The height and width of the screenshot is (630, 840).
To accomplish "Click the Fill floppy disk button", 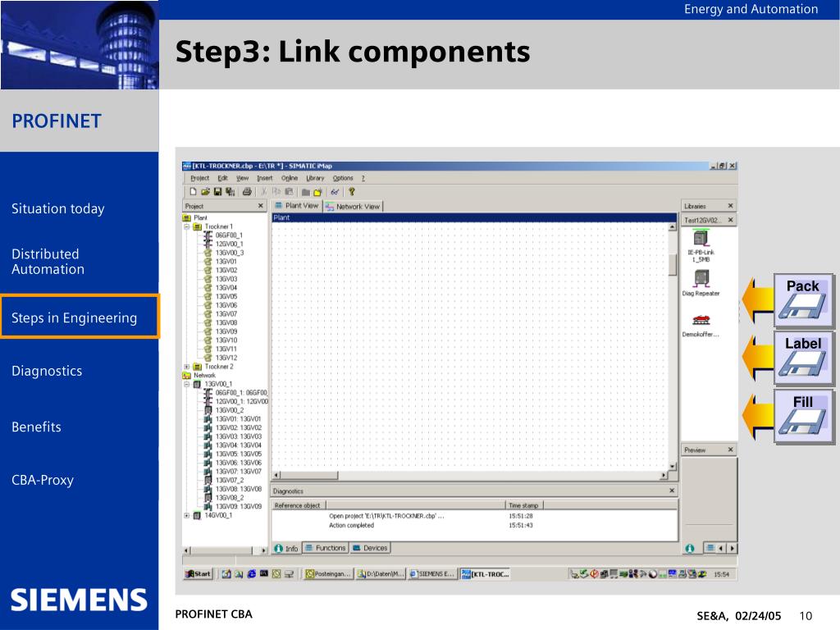I will [x=803, y=416].
